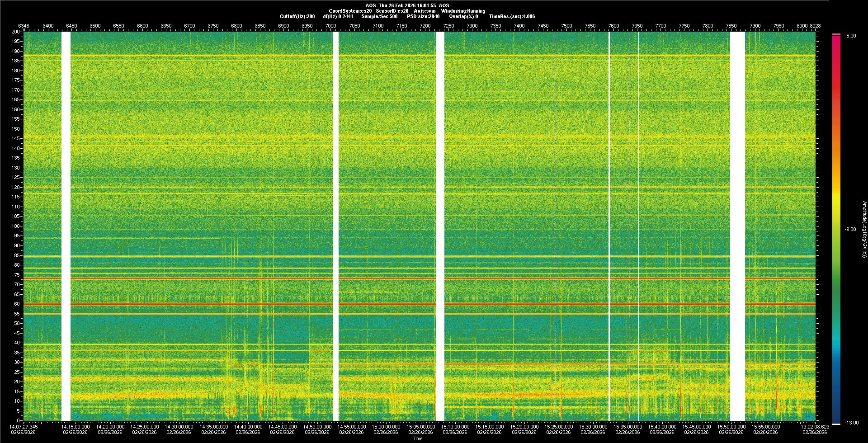Click the 60 Hz label on the frequency axis
Image resolution: width=868 pixels, height=443 pixels.
(x=16, y=304)
